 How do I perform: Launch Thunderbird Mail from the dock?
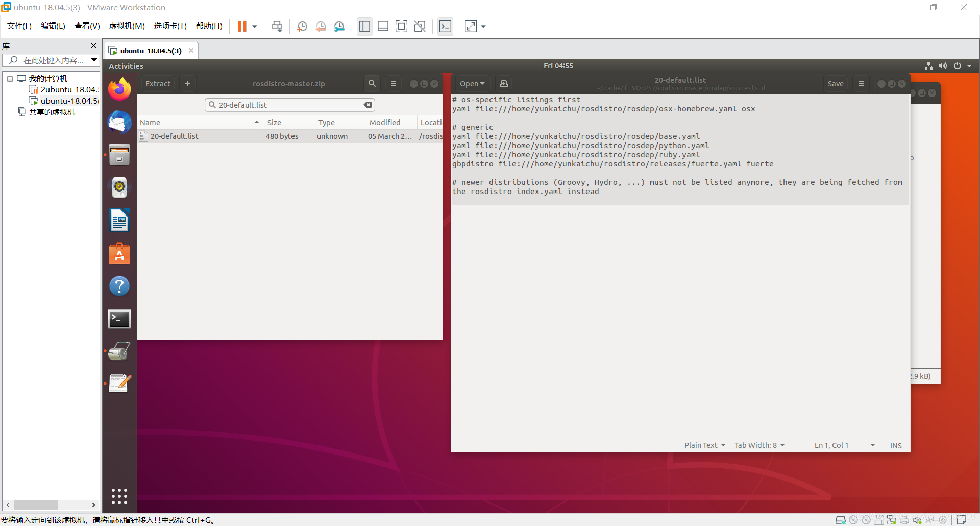(119, 122)
